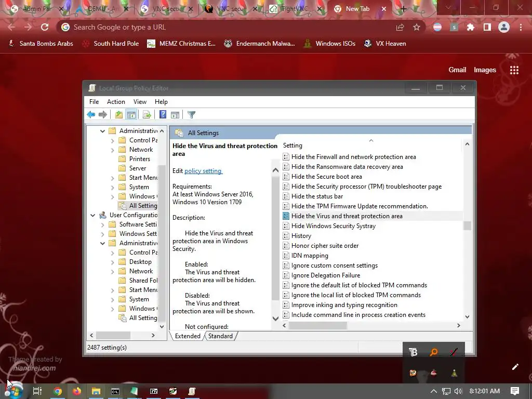Open the Action menu
Image resolution: width=532 pixels, height=399 pixels.
tap(116, 102)
